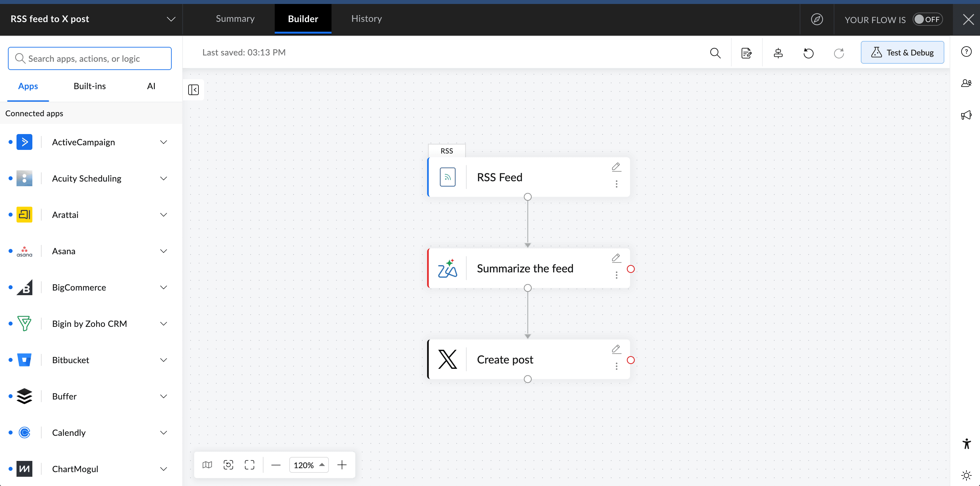980x486 pixels.
Task: Switch to the Built-ins tab
Action: [90, 86]
